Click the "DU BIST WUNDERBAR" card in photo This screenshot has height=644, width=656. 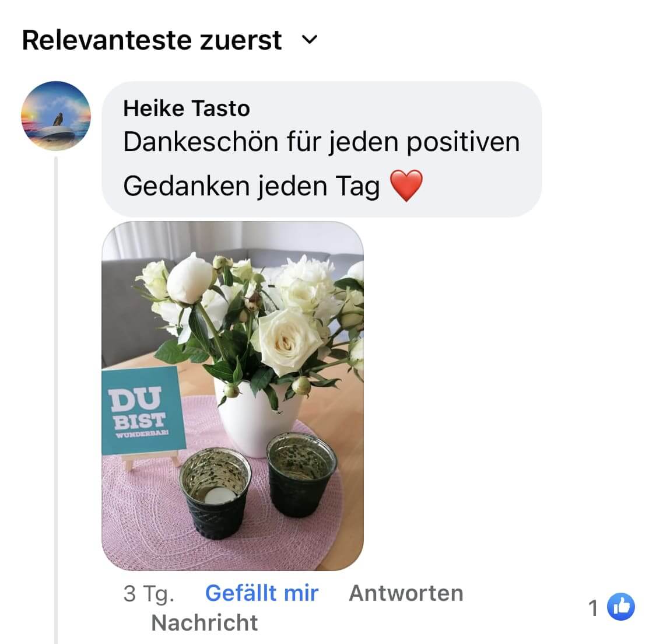(x=143, y=411)
